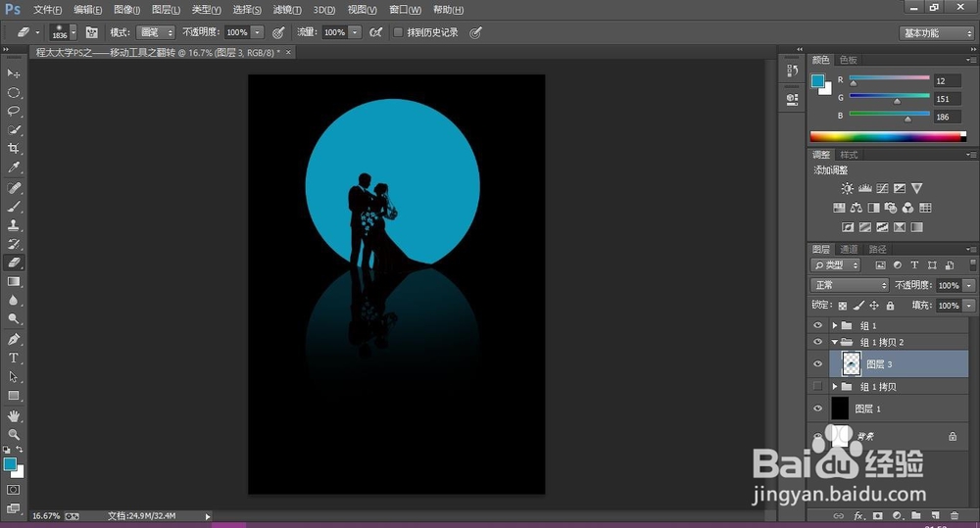The image size is (980, 528).
Task: Enable Erase to History checkbox
Action: [398, 32]
